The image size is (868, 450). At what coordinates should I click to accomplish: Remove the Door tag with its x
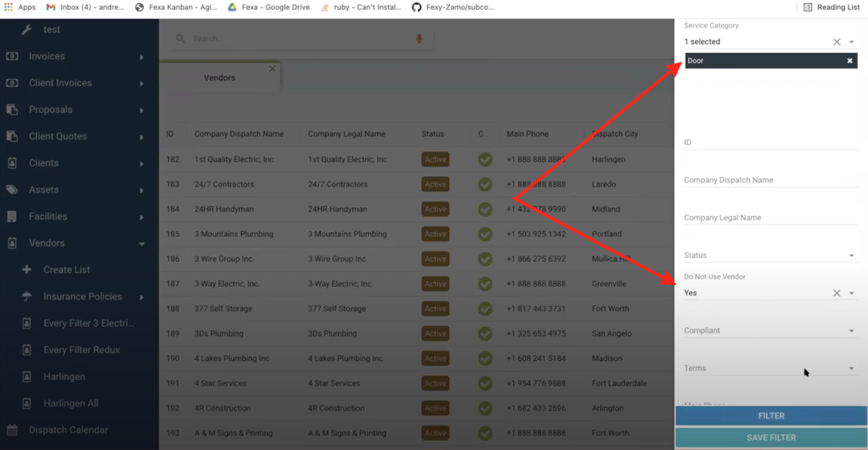tap(849, 61)
